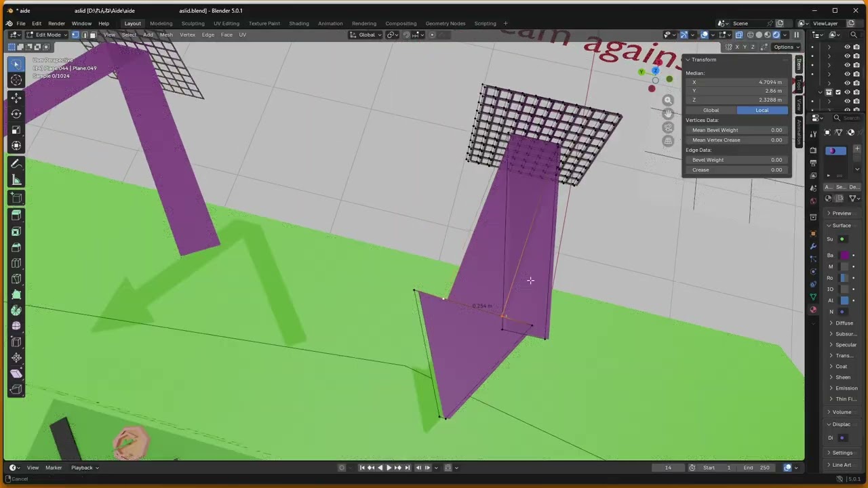The image size is (868, 488).
Task: Switch to edge select mode
Action: 84,35
